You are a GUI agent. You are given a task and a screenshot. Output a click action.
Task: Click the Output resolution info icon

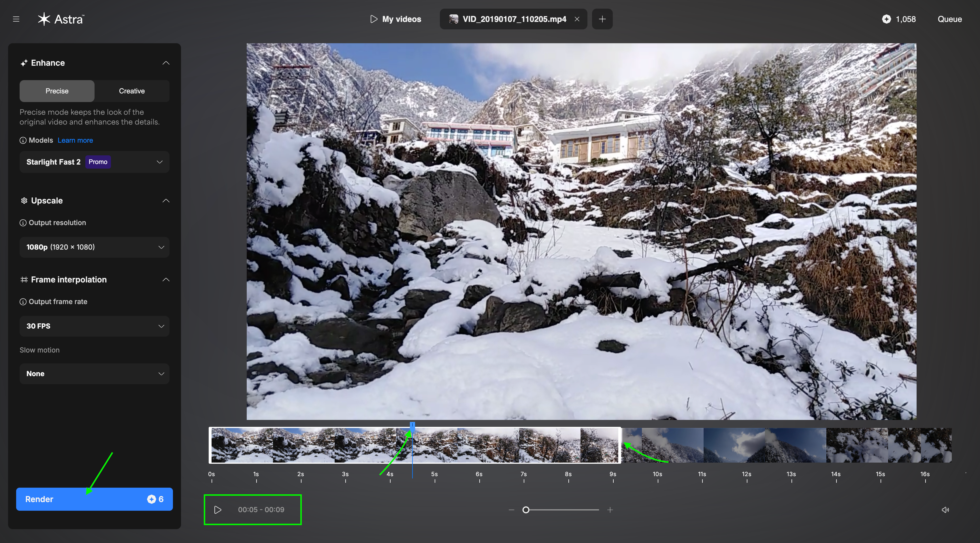pyautogui.click(x=23, y=223)
